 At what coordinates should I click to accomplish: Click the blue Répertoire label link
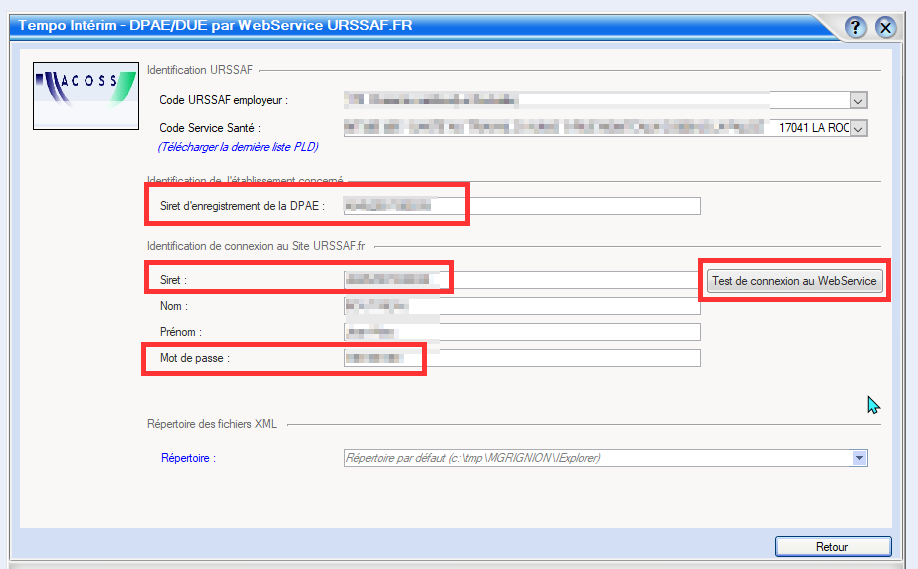click(189, 458)
